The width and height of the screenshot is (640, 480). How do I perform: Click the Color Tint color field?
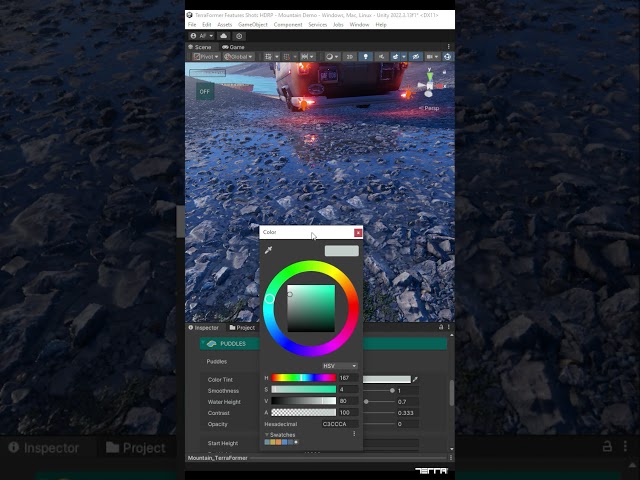pos(387,379)
